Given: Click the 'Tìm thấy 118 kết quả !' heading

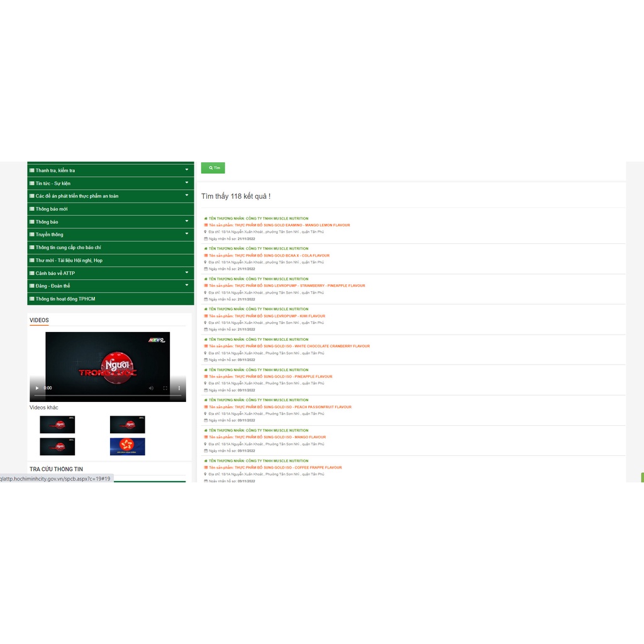Looking at the screenshot, I should click(x=236, y=196).
